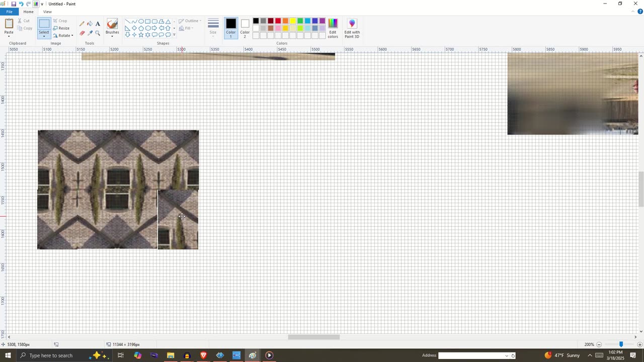Click the rectangular selection tool
Image resolution: width=644 pixels, height=362 pixels.
click(x=44, y=24)
